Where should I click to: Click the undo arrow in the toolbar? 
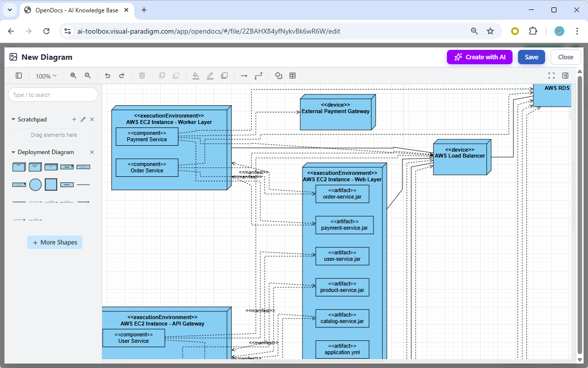(108, 76)
